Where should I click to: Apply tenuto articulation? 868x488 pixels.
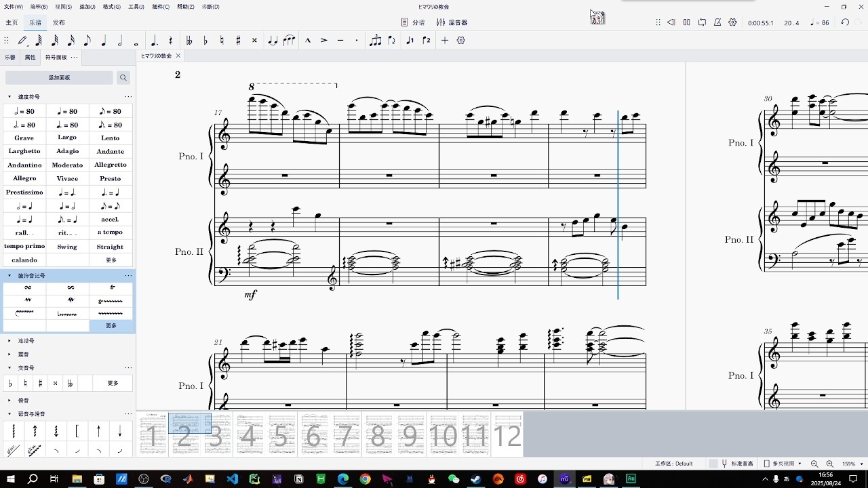(340, 41)
